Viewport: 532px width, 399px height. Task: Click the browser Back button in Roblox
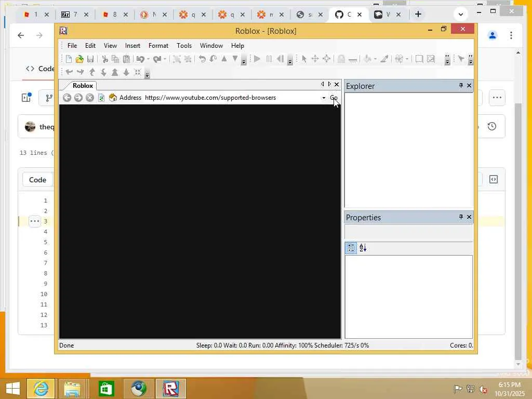[x=67, y=98]
